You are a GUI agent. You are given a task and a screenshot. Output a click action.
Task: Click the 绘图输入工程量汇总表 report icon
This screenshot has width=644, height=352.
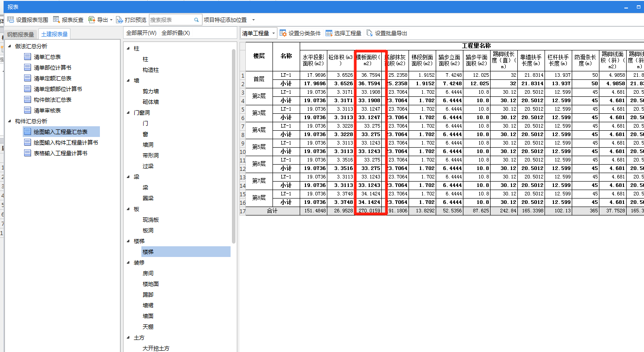[x=28, y=132]
